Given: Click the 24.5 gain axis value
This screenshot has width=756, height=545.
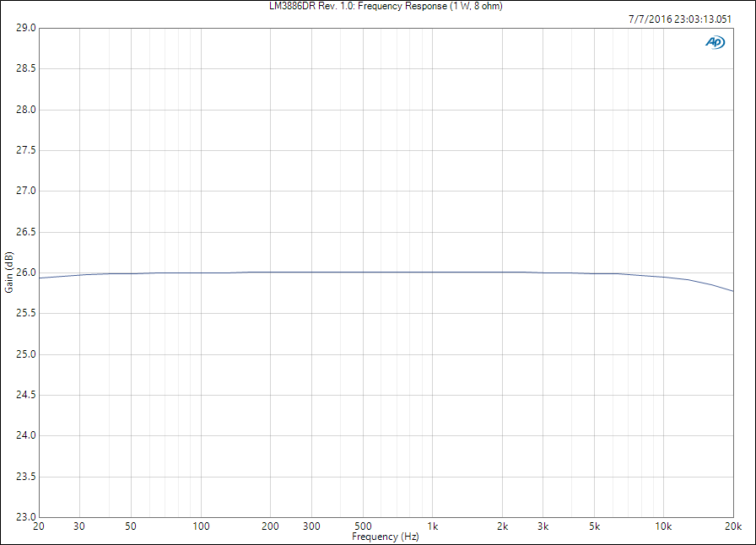Looking at the screenshot, I should [x=26, y=395].
